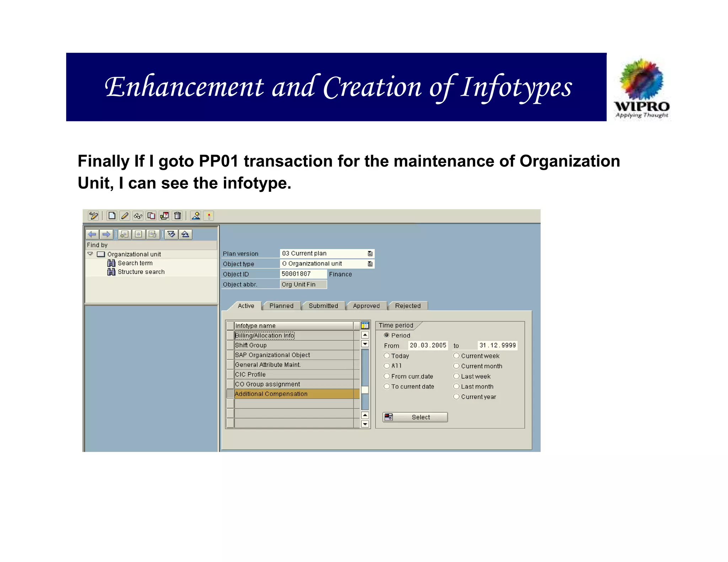Click the Activate (magic wand) toolbar icon

click(93, 216)
